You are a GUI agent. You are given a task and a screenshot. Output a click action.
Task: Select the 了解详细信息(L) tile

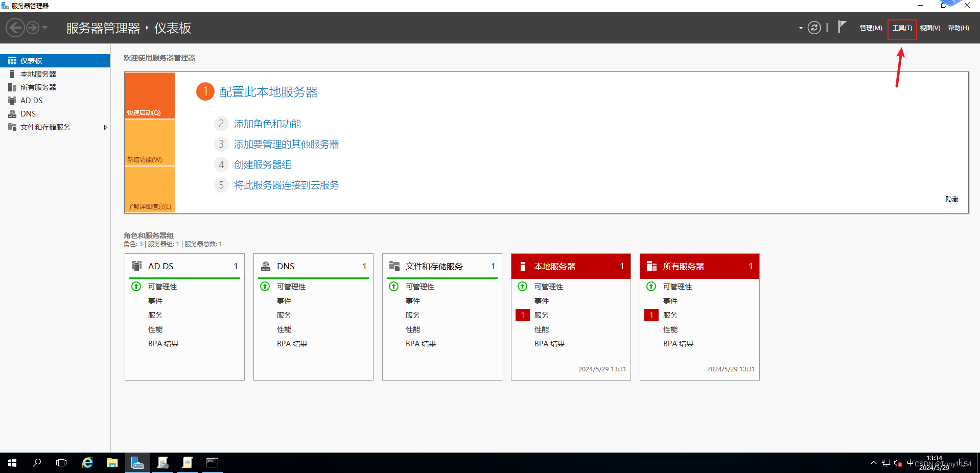[150, 190]
